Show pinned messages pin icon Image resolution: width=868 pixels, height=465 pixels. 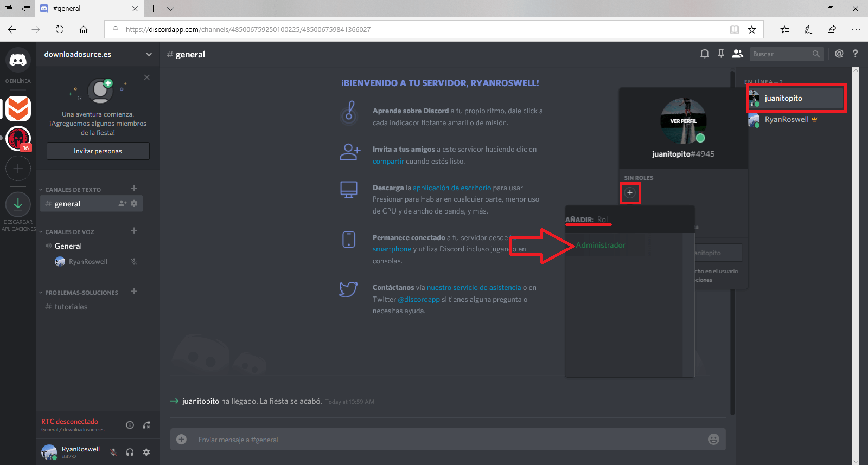point(721,54)
